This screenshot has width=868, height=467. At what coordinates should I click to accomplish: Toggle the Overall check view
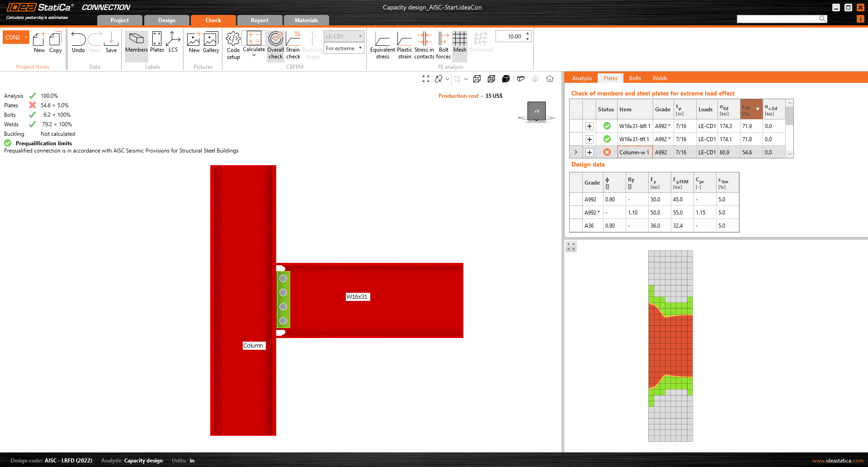275,45
